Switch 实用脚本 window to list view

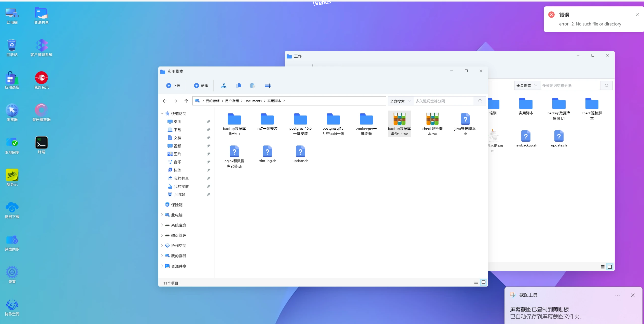pos(476,282)
